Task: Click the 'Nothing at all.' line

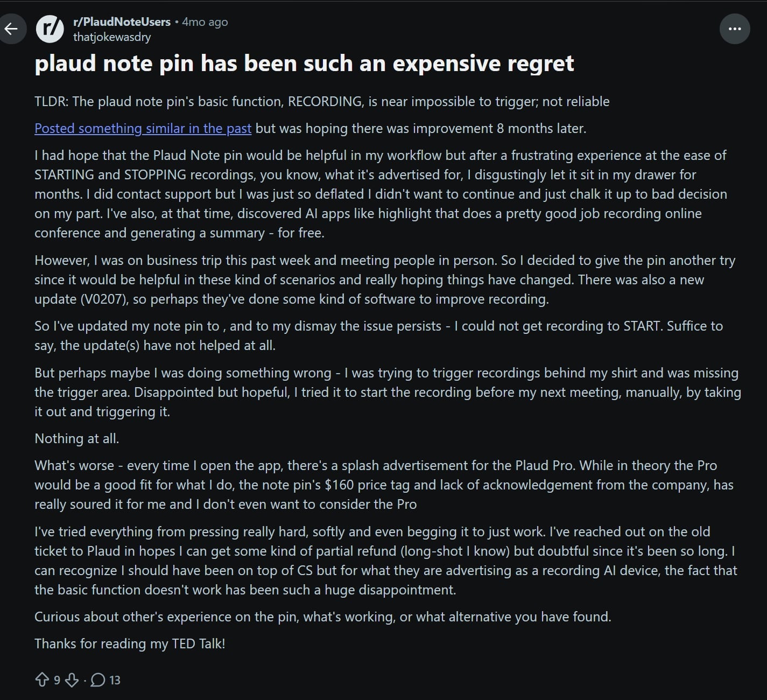Action: (76, 439)
